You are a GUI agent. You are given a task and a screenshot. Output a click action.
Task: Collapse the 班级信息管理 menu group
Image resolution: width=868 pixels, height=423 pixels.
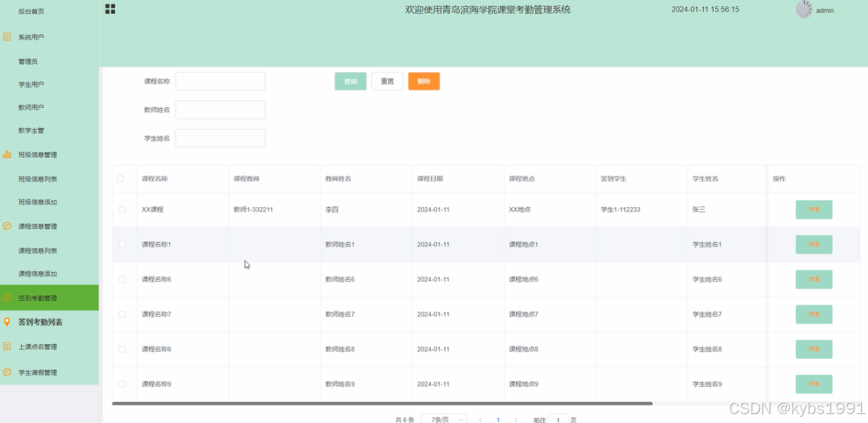point(49,155)
